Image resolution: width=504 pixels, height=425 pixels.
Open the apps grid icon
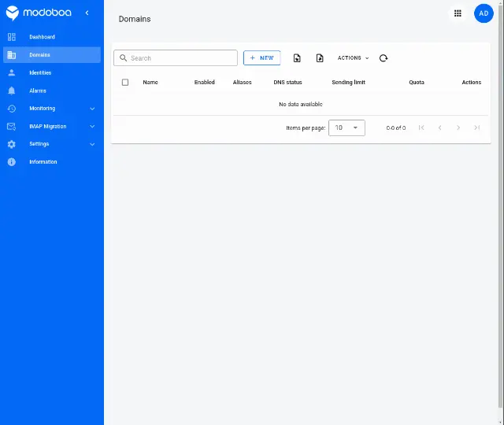458,13
